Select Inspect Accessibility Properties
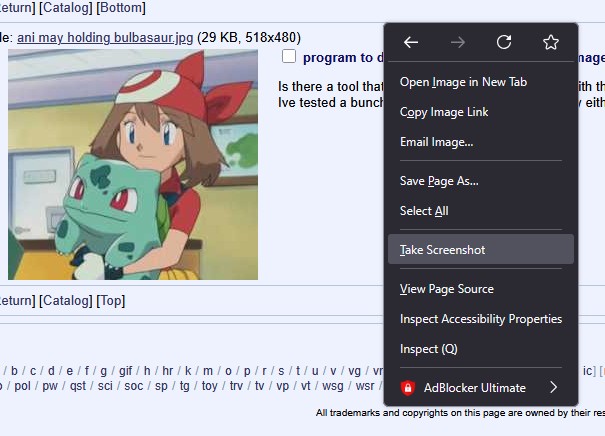The width and height of the screenshot is (605, 436). [x=481, y=319]
